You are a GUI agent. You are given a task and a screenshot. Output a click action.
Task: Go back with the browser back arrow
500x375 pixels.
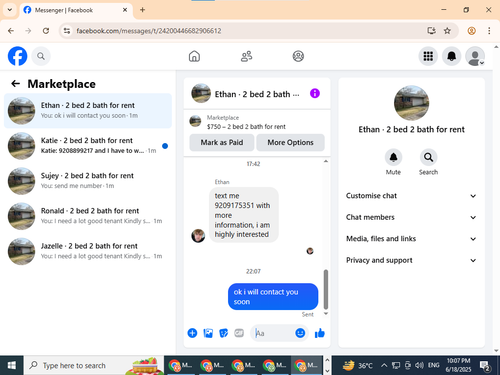11,31
